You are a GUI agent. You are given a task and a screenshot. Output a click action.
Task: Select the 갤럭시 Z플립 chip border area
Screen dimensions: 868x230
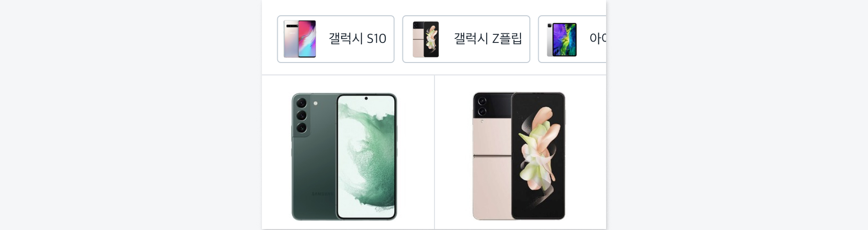(x=466, y=39)
